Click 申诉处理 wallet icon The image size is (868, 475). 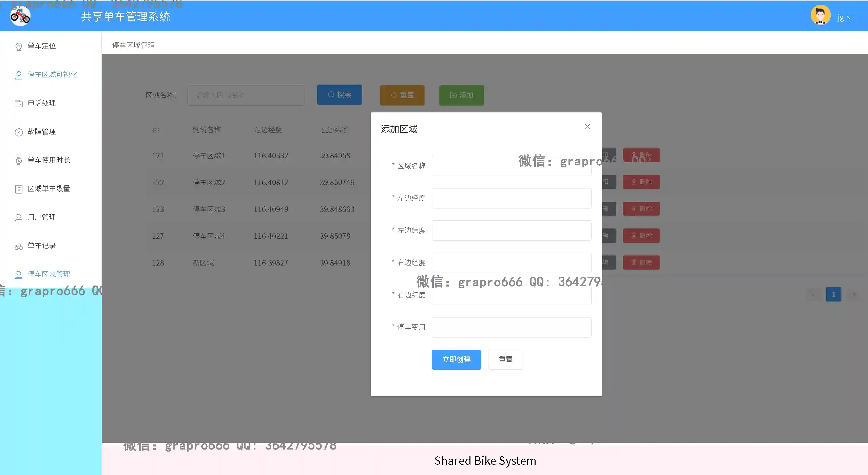tap(19, 103)
